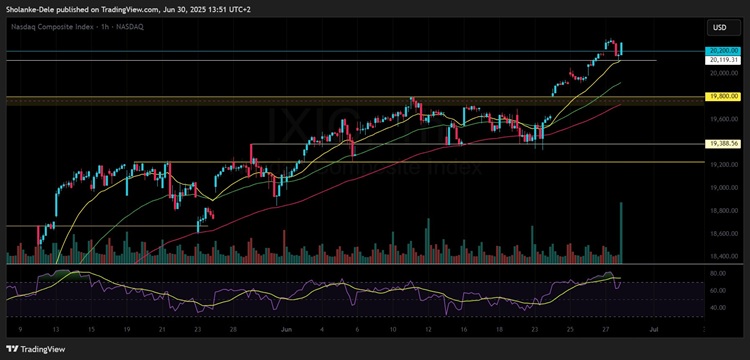Click the 20,200.00 blue price label
This screenshot has height=360, width=750.
coord(722,51)
